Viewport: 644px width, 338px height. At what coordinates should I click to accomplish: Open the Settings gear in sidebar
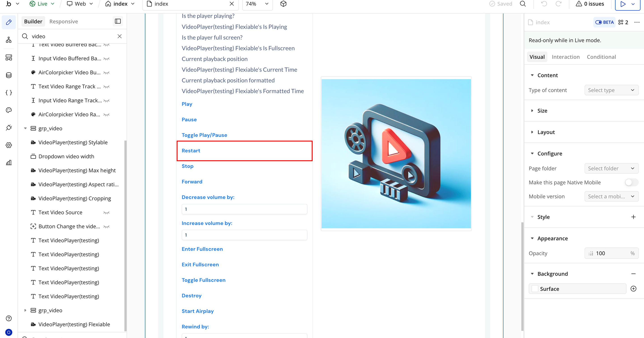(x=9, y=145)
